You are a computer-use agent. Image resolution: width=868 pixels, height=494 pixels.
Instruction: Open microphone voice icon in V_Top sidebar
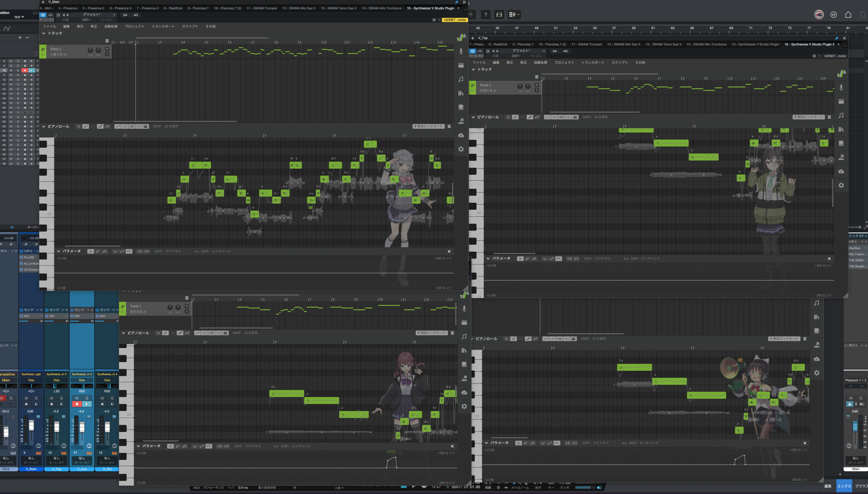tap(841, 88)
